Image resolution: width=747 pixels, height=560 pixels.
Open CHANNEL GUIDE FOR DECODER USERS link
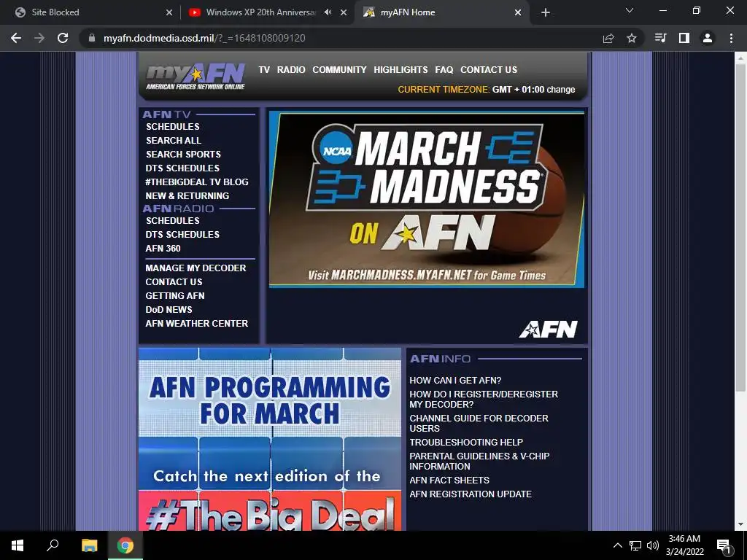point(479,423)
